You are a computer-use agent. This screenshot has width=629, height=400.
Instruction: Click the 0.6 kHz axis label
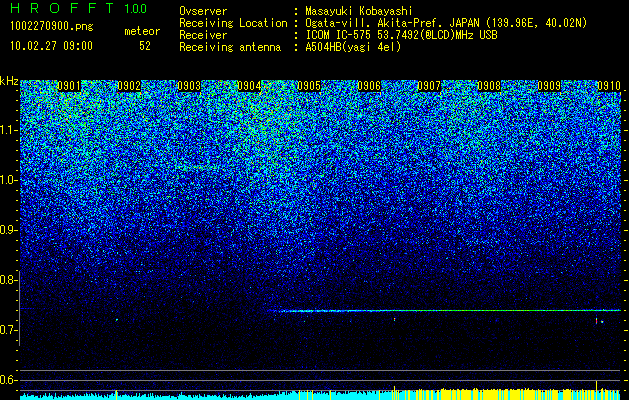tap(9, 380)
